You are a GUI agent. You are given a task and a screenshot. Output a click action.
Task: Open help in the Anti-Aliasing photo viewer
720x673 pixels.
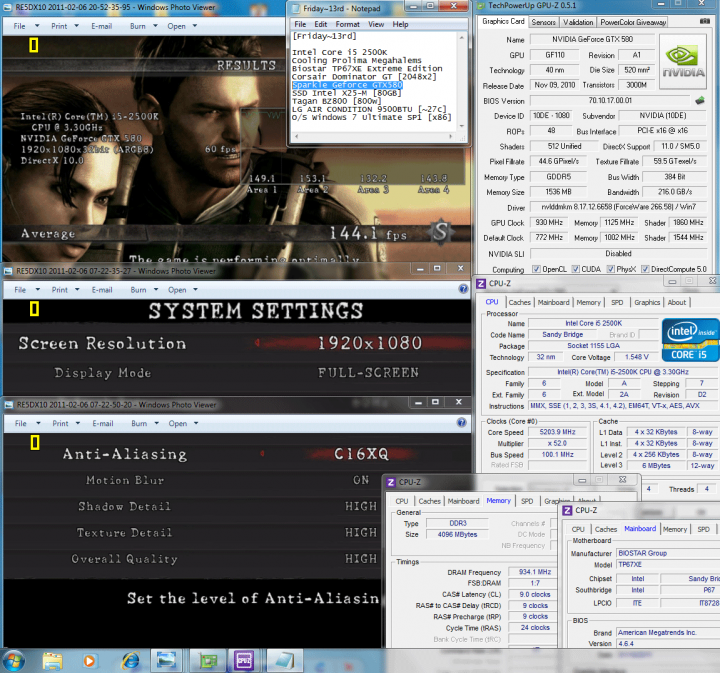point(461,422)
